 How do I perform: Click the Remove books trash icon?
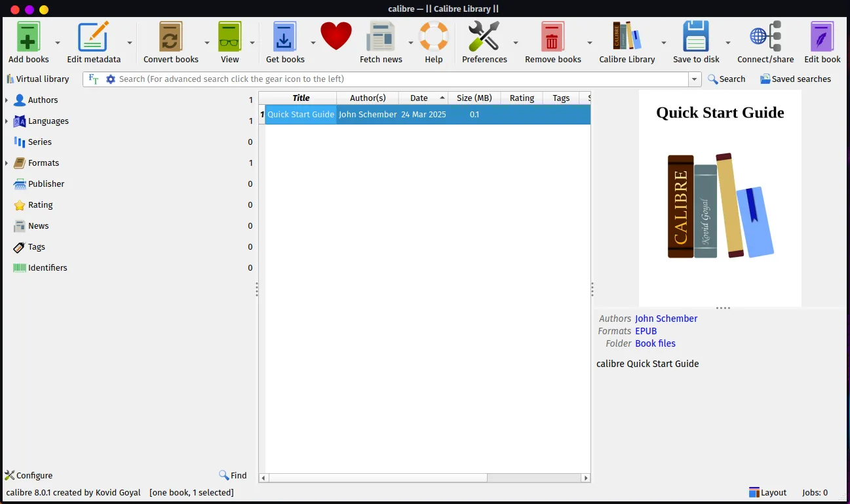[552, 37]
